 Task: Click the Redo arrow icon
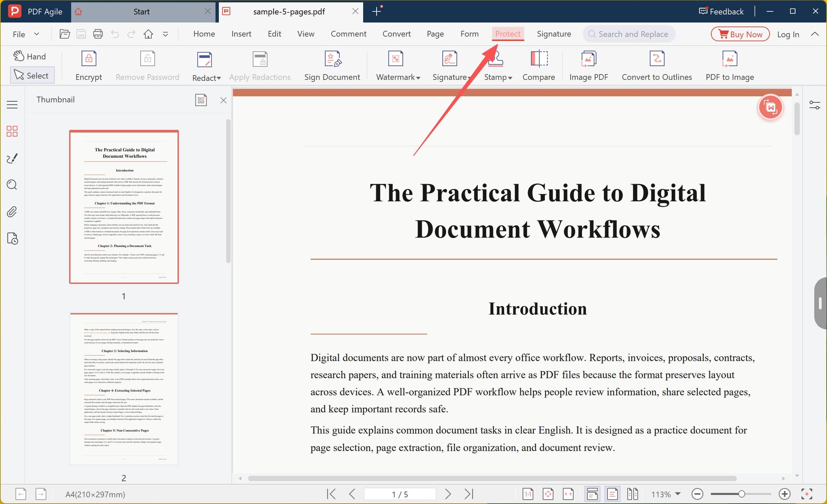coord(131,34)
